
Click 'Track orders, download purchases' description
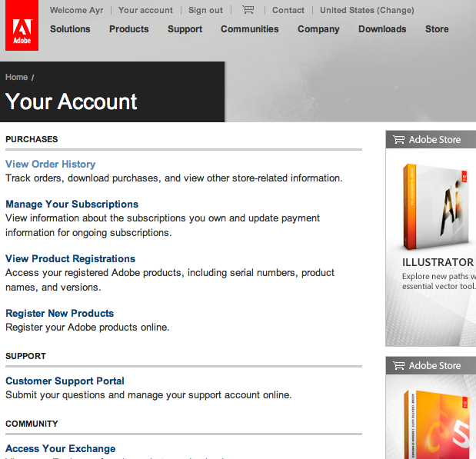coord(174,178)
